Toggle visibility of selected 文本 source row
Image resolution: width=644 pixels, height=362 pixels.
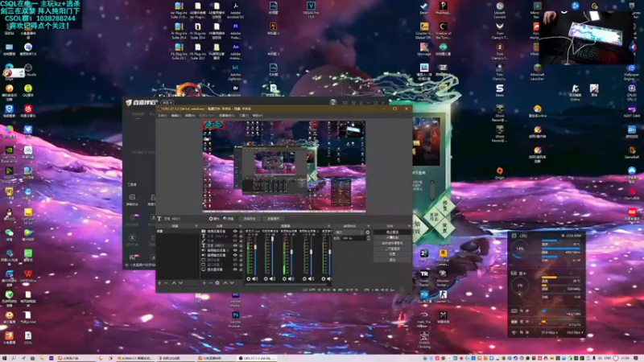click(235, 245)
